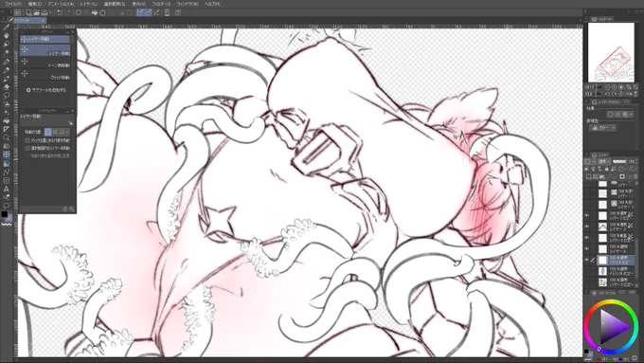Click the New document icon in command bar
The width and height of the screenshot is (644, 363).
(x=28, y=12)
